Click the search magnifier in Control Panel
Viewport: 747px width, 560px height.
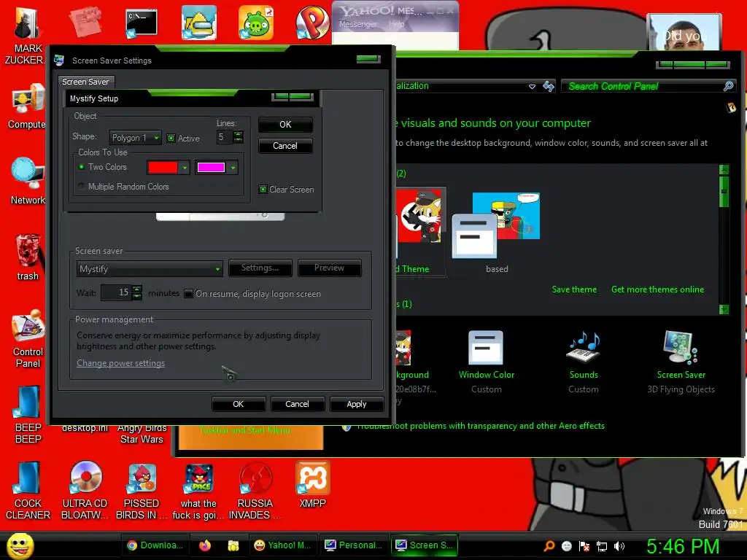coord(728,86)
